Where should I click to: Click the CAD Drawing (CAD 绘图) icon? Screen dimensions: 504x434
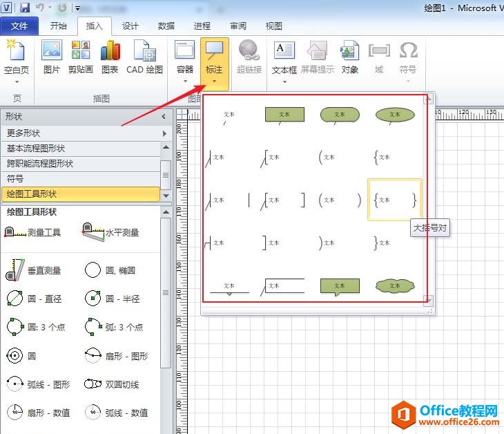(x=144, y=56)
